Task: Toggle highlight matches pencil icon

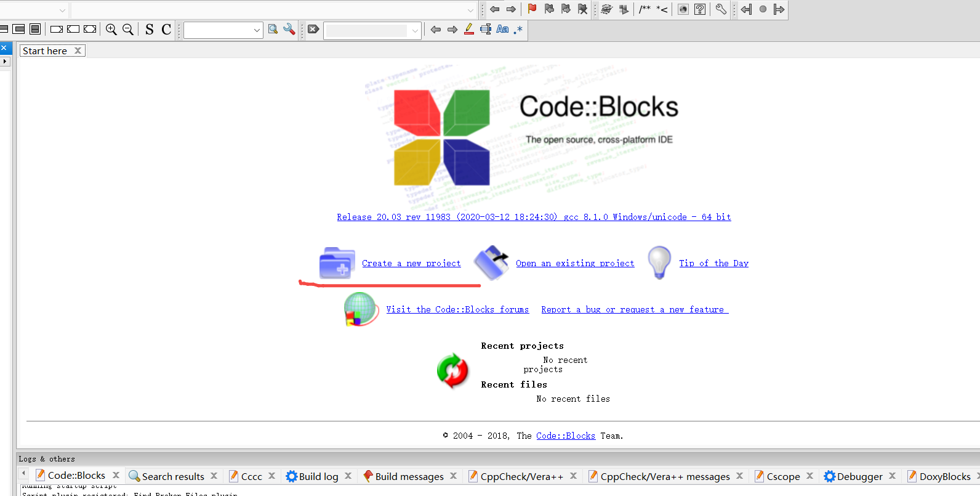Action: point(469,30)
